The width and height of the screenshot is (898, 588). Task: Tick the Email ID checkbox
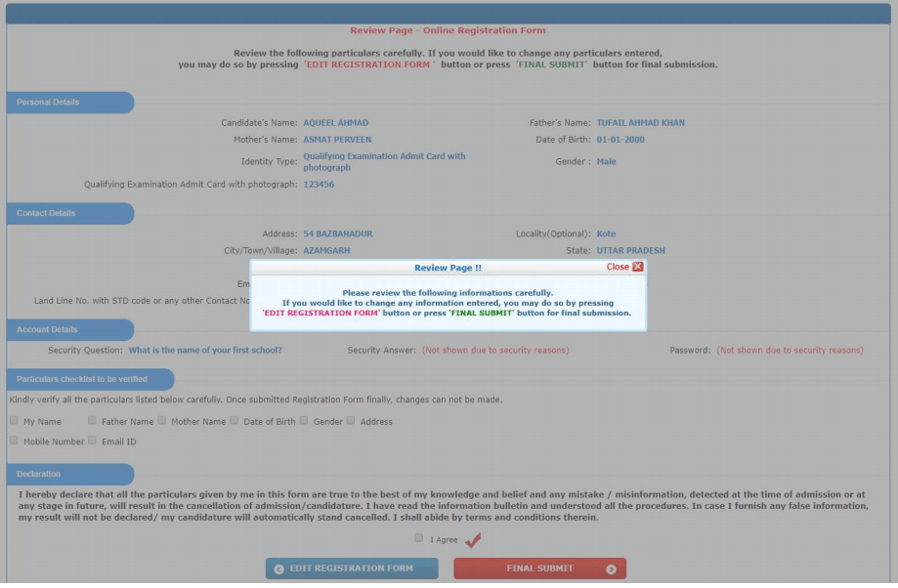click(x=92, y=441)
